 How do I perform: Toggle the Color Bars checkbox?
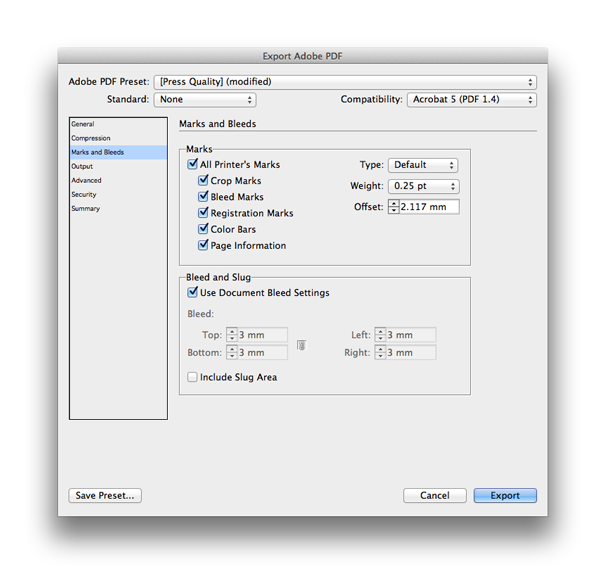click(203, 229)
